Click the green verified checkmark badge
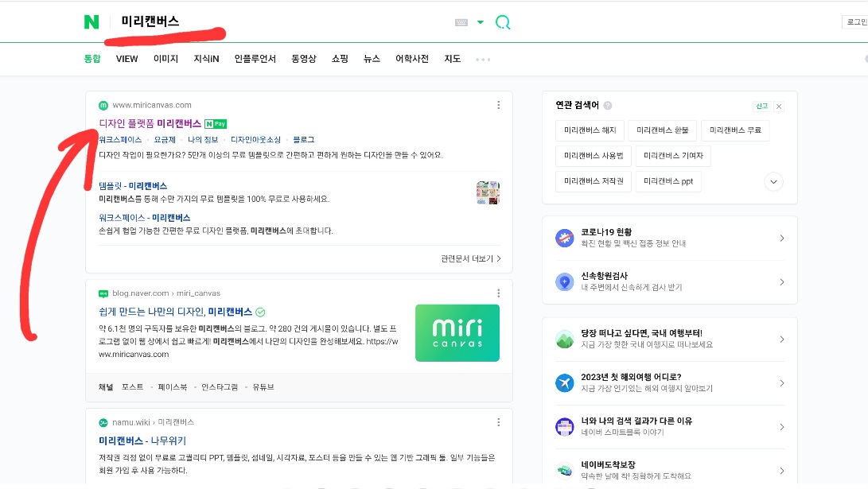Image resolution: width=868 pixels, height=489 pixels. point(260,312)
